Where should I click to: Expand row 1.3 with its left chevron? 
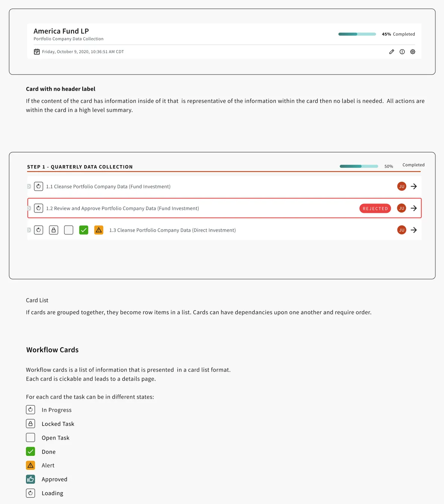click(29, 230)
